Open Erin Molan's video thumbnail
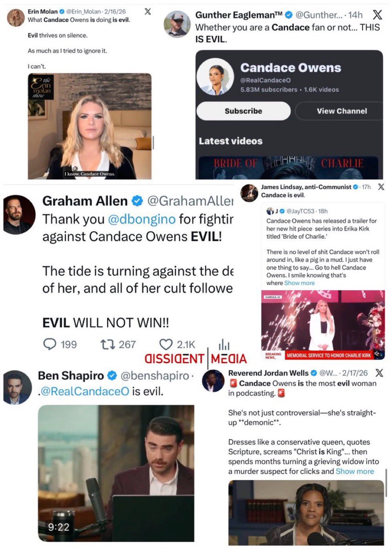 click(89, 126)
